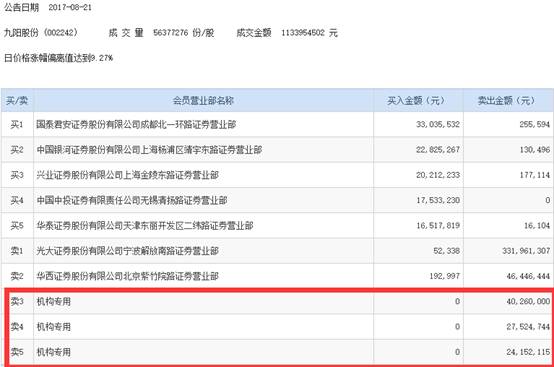554x367 pixels.
Task: Click buy amount 20,212,233
Action: pos(438,175)
